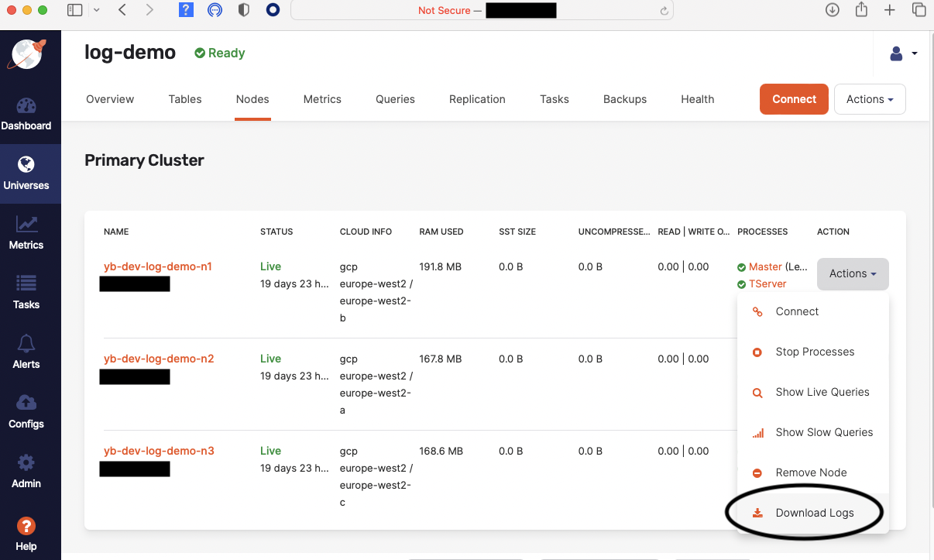Click the STATUS column header
This screenshot has width=934, height=560.
276,232
